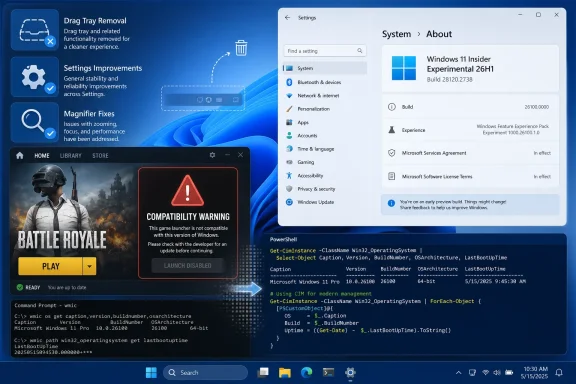Open Personalization in Settings sidebar
The height and width of the screenshot is (384, 576).
325,109
